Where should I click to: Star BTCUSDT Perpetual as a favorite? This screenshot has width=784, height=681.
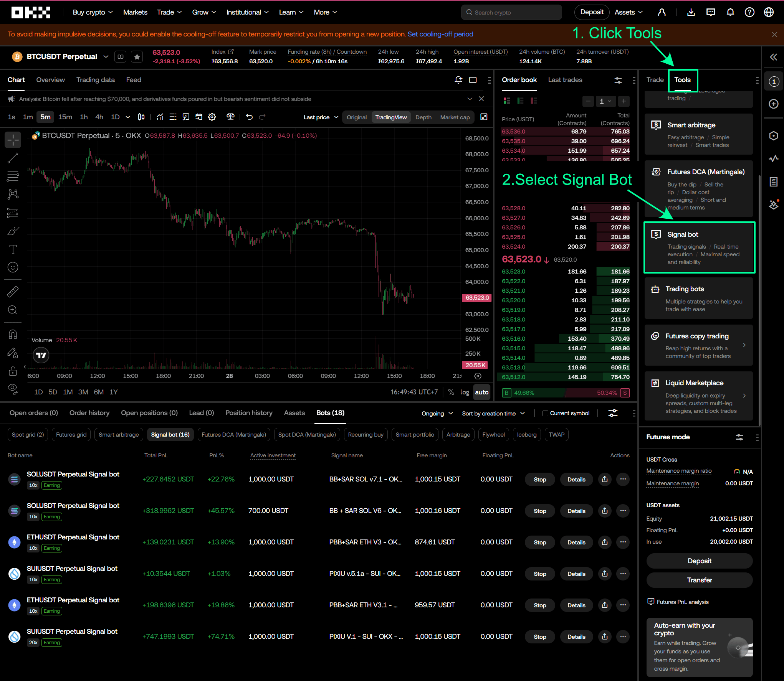(137, 56)
